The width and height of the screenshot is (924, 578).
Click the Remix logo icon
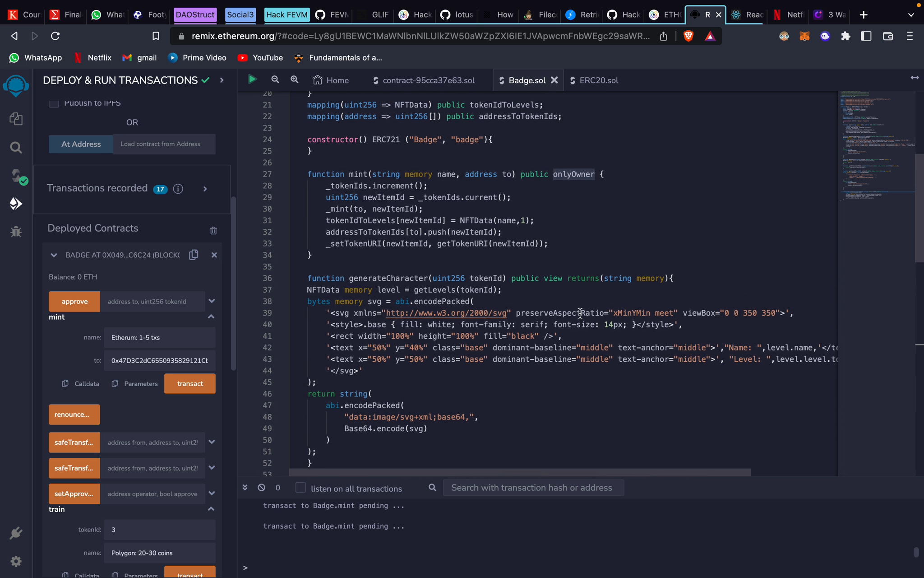click(x=16, y=85)
